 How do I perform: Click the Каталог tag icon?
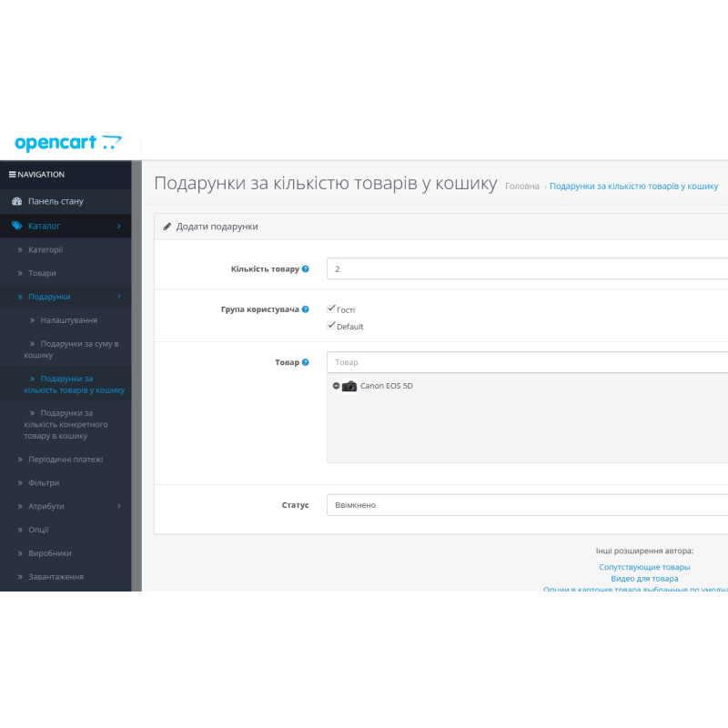tap(16, 226)
